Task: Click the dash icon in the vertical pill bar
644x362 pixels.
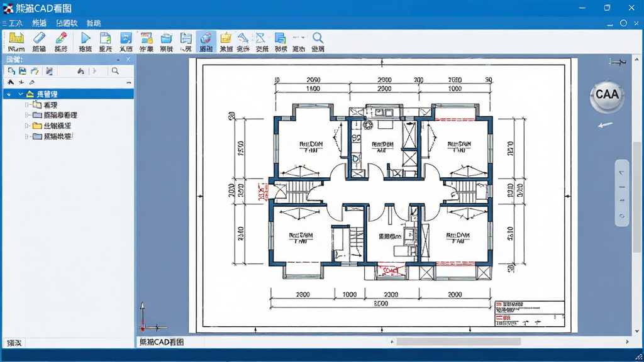Action: coord(622,187)
